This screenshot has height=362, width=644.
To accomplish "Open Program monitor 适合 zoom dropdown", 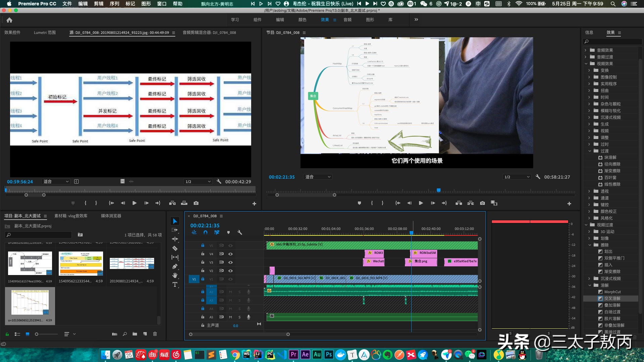I will 318,177.
